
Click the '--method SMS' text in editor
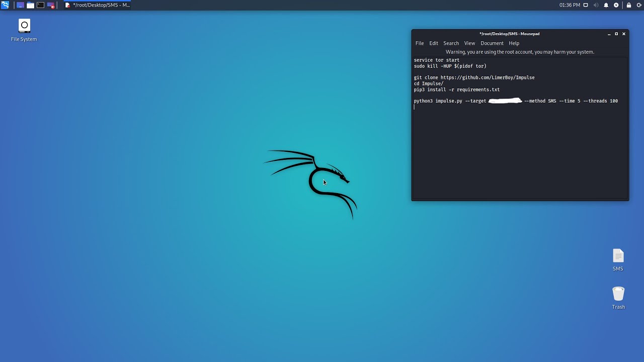click(540, 101)
